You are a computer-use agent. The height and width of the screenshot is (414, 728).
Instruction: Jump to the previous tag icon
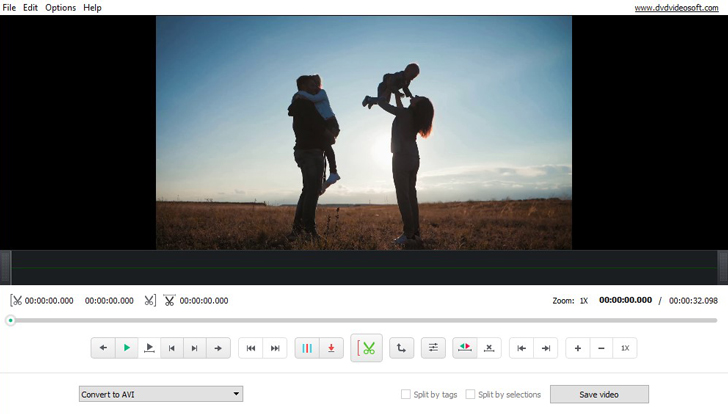[x=521, y=348]
